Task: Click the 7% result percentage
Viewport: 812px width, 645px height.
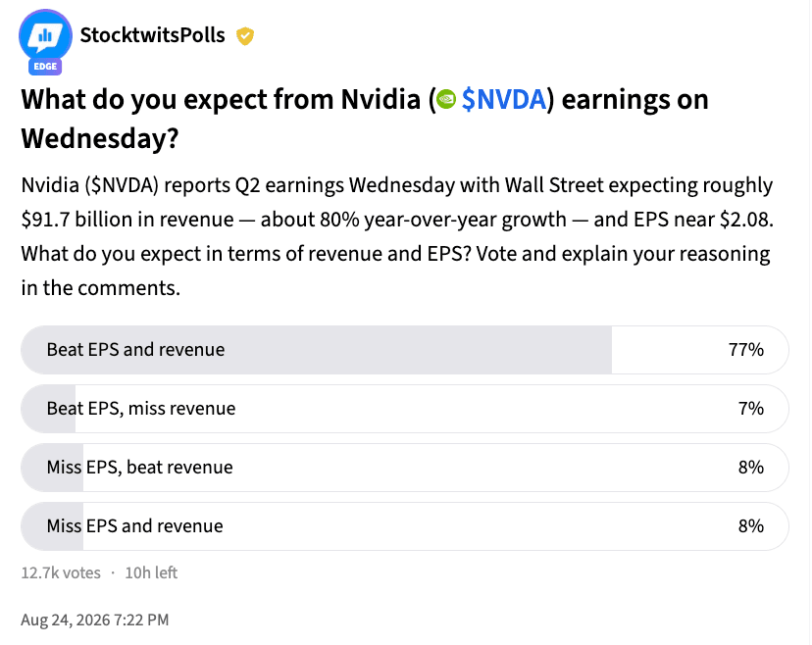Action: click(x=751, y=409)
